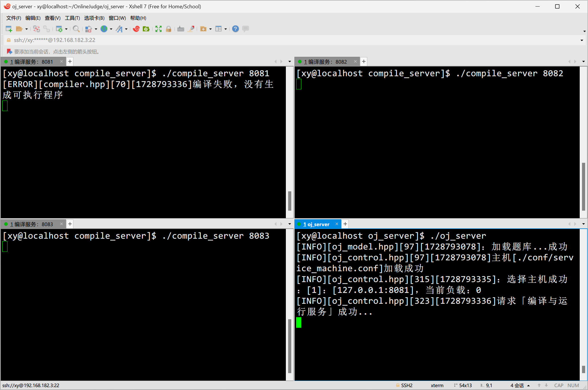
Task: Click the Find magnifier icon in toolbar
Action: pos(76,29)
